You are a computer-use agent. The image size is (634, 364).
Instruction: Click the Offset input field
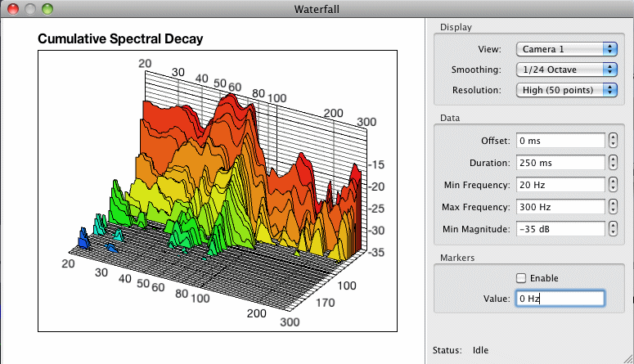coord(560,141)
